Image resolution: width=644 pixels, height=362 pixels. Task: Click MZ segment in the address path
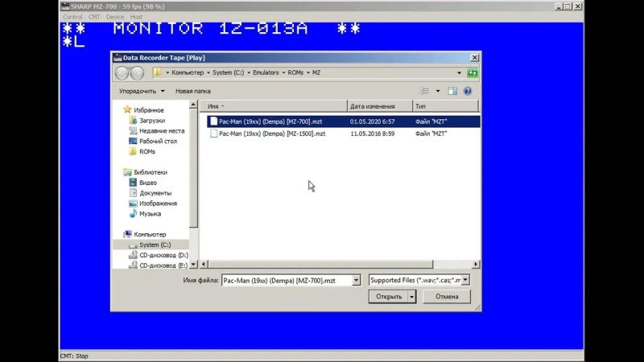click(x=316, y=72)
